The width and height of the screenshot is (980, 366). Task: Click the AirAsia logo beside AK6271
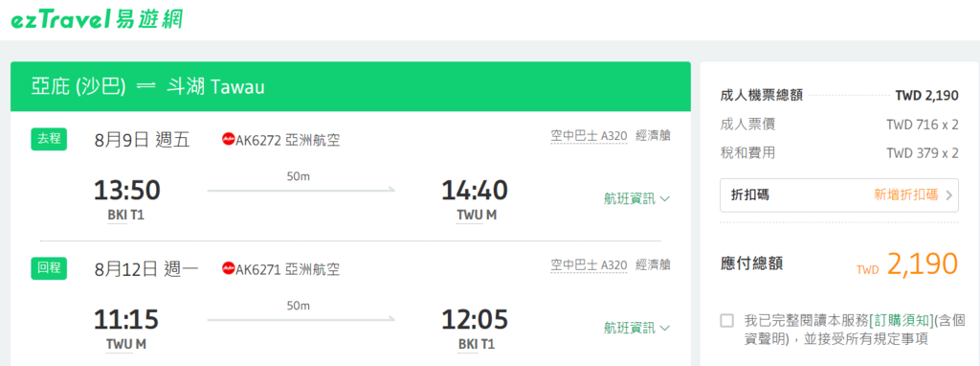[x=228, y=268]
